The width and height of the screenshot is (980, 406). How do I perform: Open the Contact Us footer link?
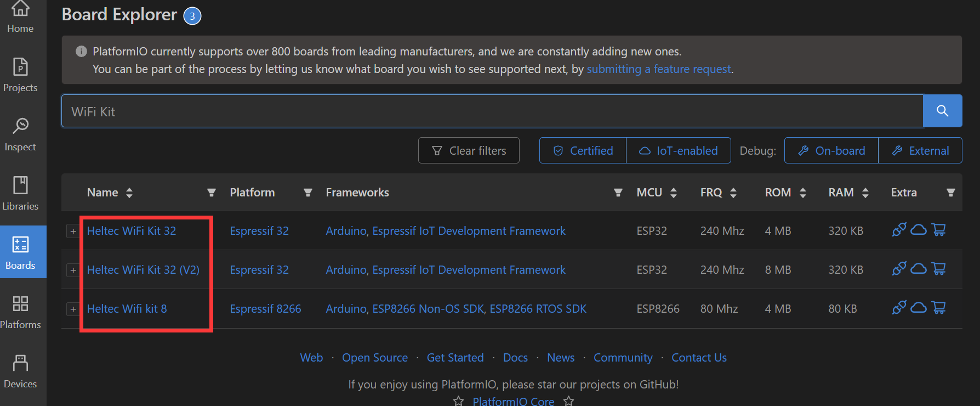tap(699, 358)
